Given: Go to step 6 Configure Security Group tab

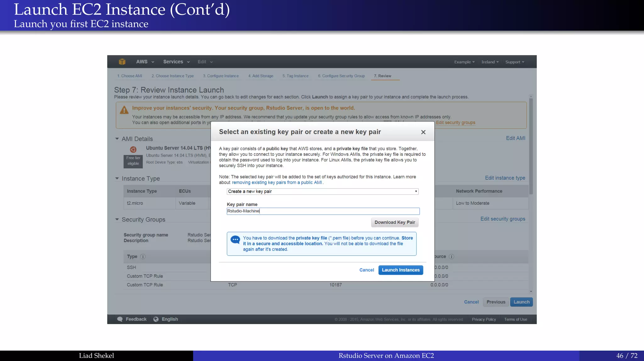Looking at the screenshot, I should coord(341,76).
